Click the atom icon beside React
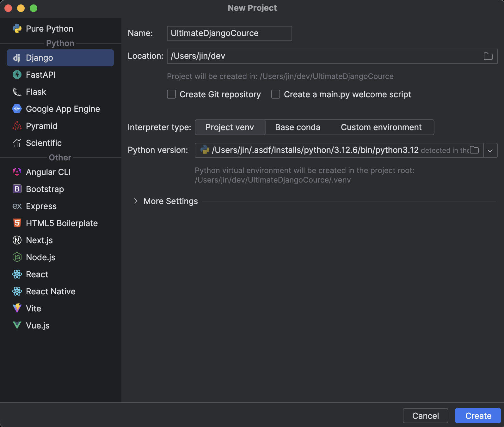Screen dimensions: 504x427 (17, 274)
